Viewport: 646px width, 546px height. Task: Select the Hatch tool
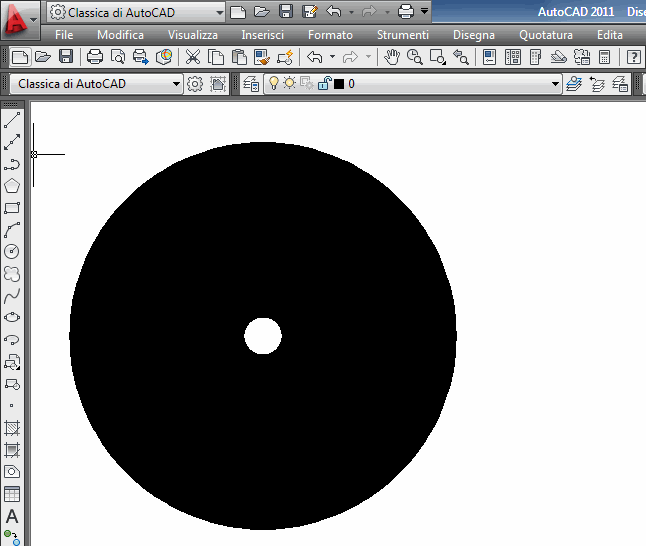(12, 428)
